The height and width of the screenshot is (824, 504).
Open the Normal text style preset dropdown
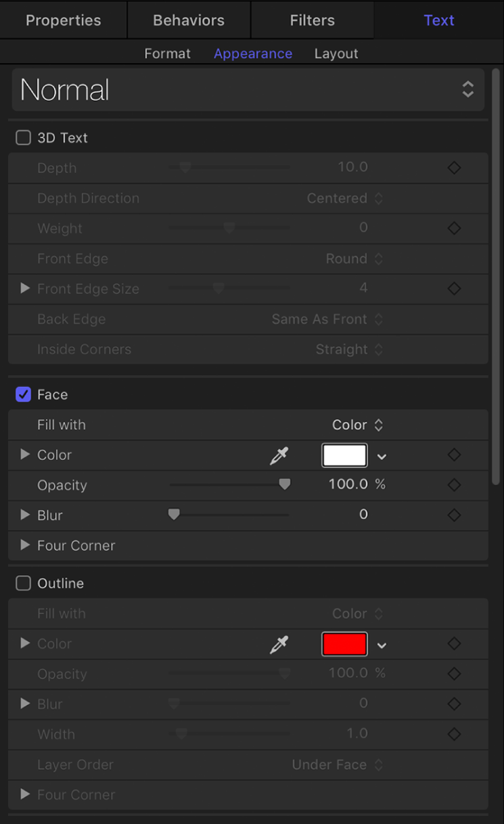click(248, 90)
